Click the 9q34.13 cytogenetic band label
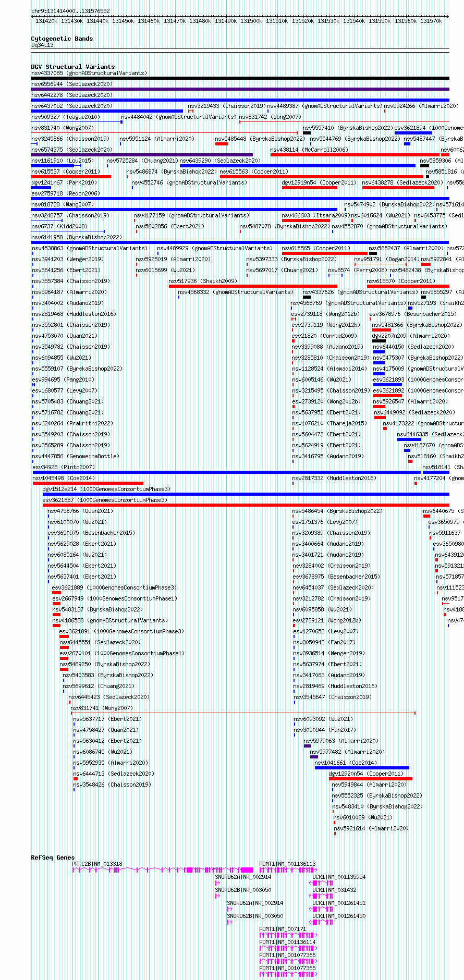 point(42,45)
